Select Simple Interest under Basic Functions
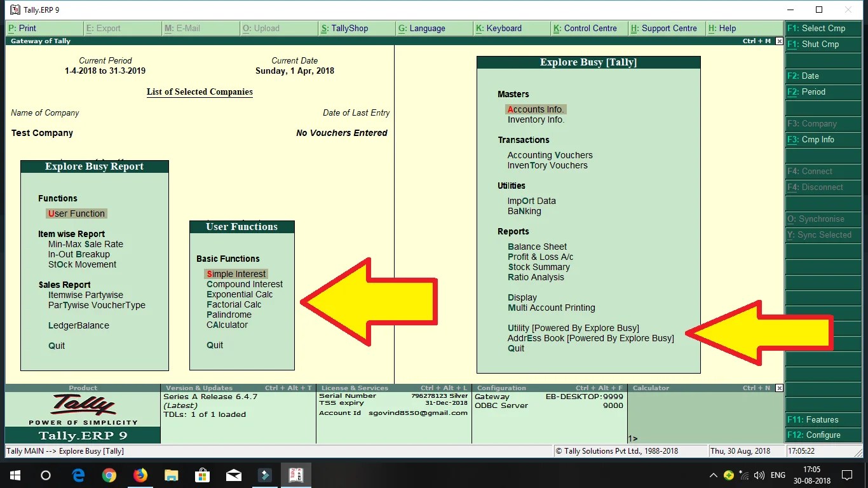The width and height of the screenshot is (868, 488). [236, 273]
